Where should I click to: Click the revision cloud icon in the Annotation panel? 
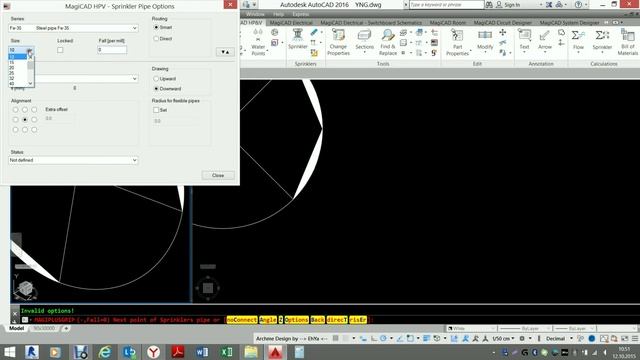(561, 32)
